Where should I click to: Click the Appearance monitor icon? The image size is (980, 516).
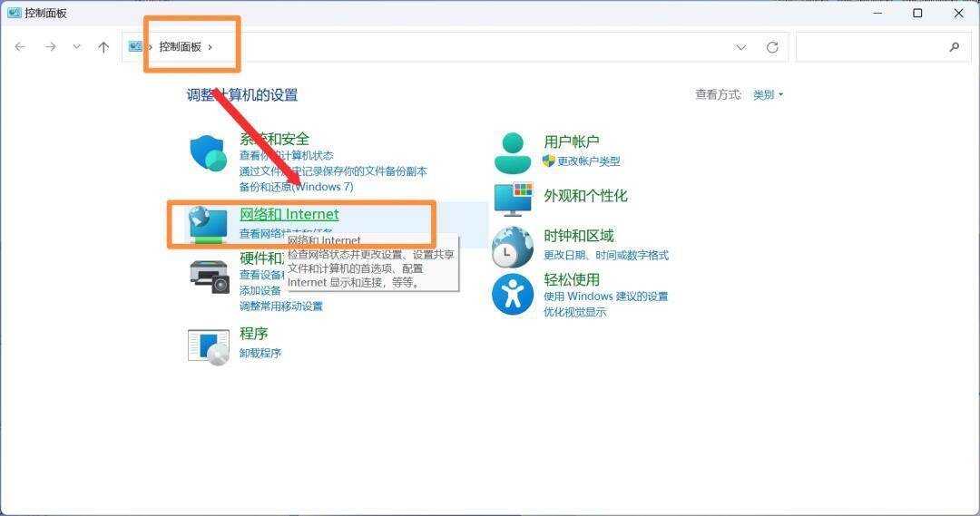[x=513, y=199]
